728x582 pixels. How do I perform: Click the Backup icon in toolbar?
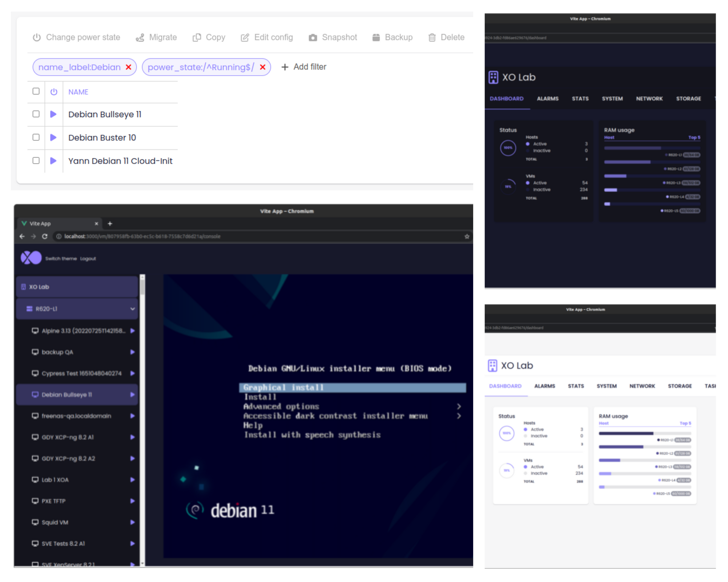point(376,37)
